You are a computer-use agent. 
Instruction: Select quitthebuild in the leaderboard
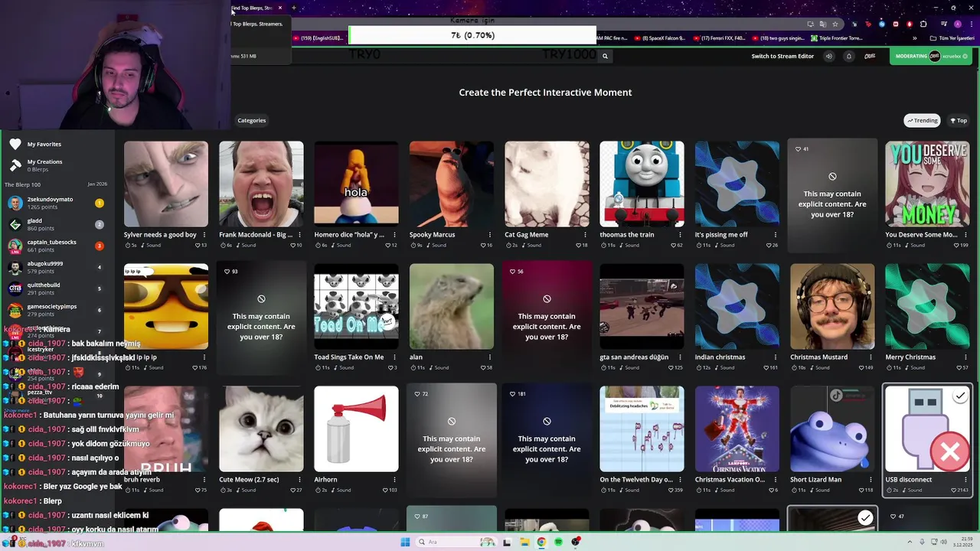click(55, 289)
